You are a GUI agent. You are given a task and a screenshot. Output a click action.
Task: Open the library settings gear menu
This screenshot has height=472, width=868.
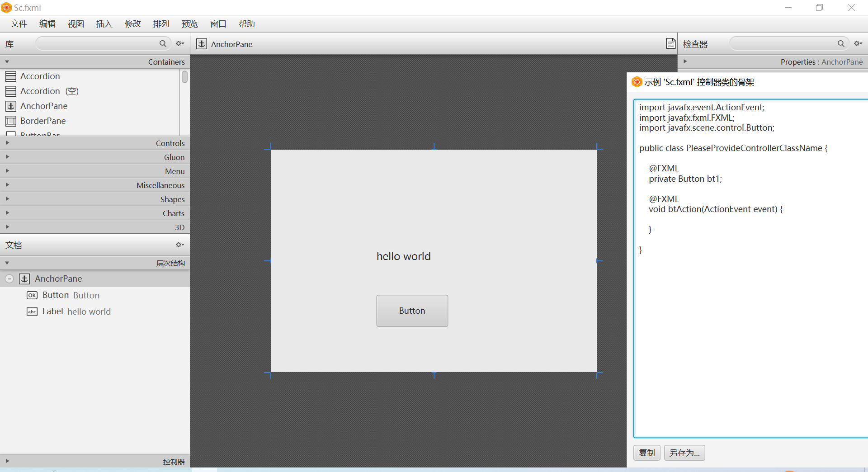[179, 43]
